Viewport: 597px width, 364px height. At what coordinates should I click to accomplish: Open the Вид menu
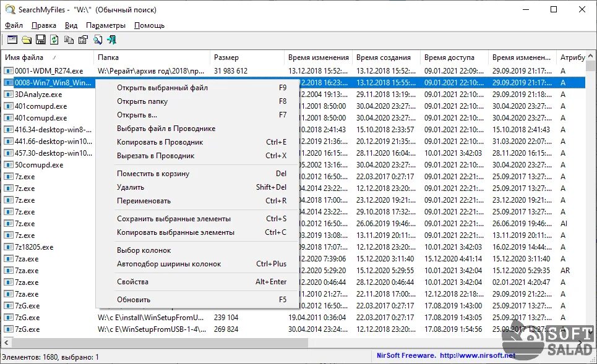pos(71,25)
